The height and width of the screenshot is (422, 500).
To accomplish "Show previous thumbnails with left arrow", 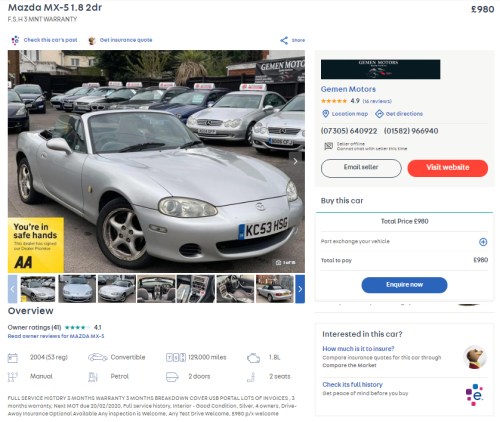I will (x=12, y=289).
